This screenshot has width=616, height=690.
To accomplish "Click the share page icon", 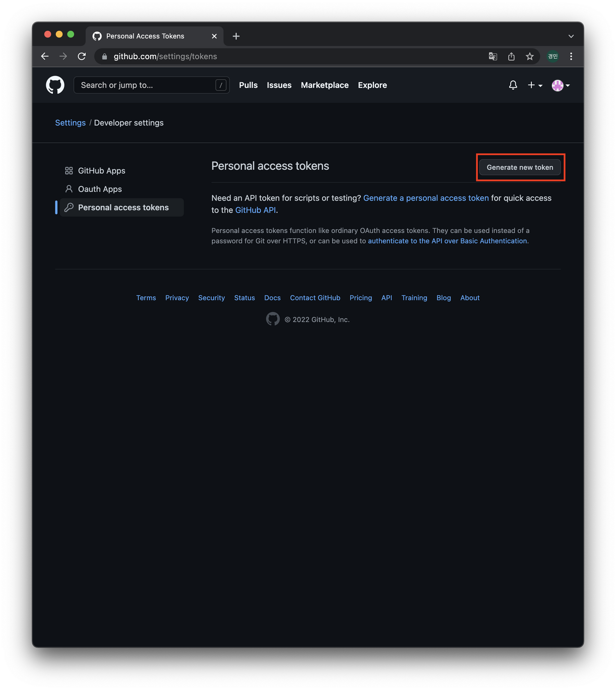I will 511,56.
